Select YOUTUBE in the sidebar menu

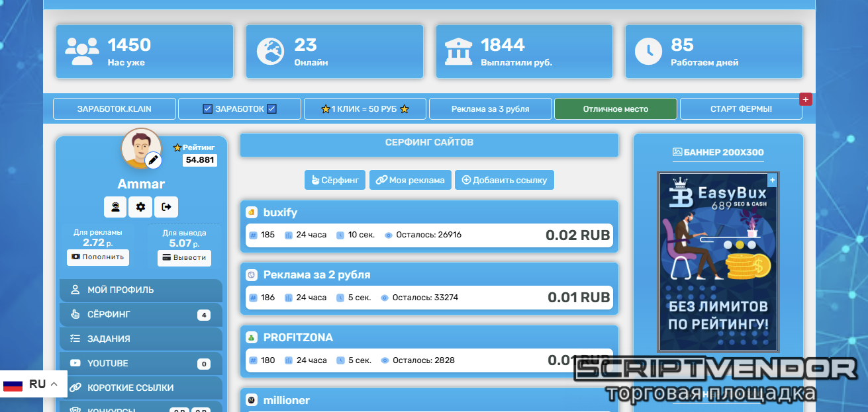[141, 363]
